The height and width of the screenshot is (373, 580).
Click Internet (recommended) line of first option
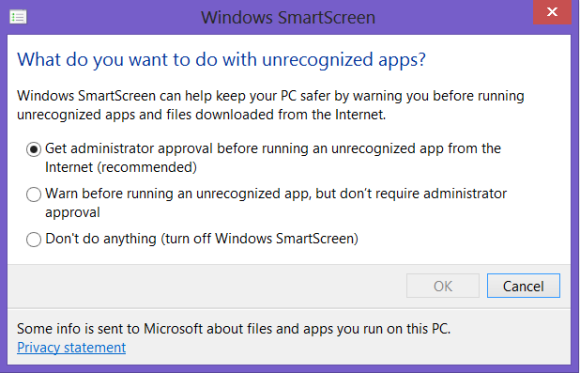click(121, 167)
